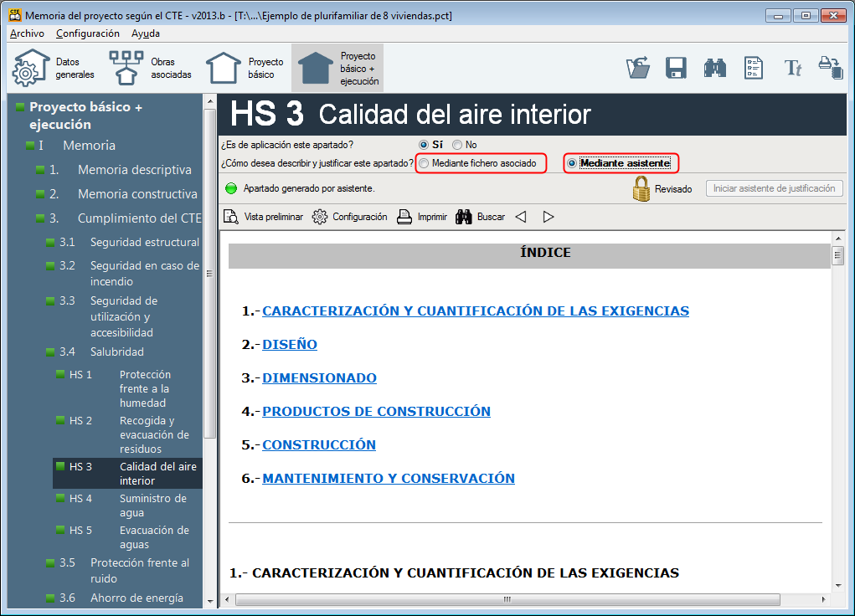Image resolution: width=855 pixels, height=616 pixels.
Task: Select 3.1 Seguridad estructural
Action: [123, 242]
